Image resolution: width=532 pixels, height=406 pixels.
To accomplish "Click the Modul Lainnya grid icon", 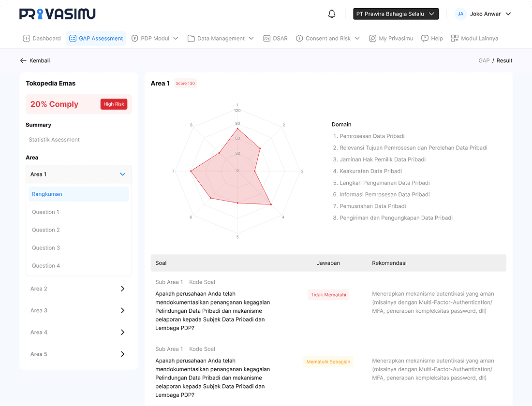I will click(455, 39).
